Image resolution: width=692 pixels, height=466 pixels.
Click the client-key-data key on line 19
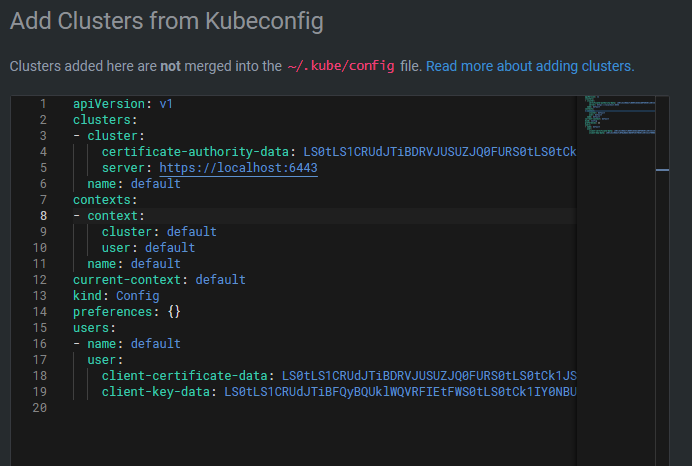(156, 392)
